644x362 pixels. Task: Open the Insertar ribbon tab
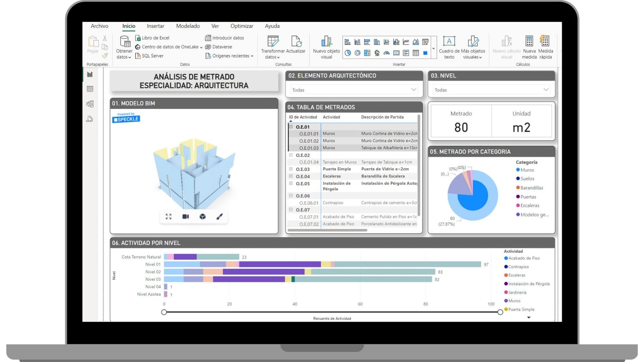[155, 26]
